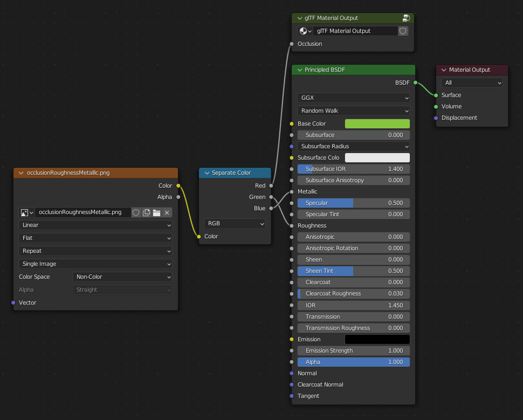Adjust the Alpha slider on Principled BSDF

[x=353, y=362]
